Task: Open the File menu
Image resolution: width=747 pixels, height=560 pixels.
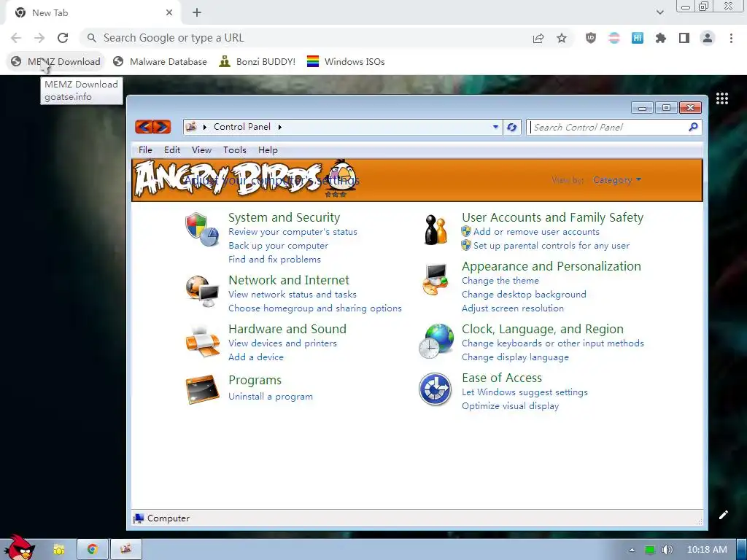Action: (x=145, y=150)
